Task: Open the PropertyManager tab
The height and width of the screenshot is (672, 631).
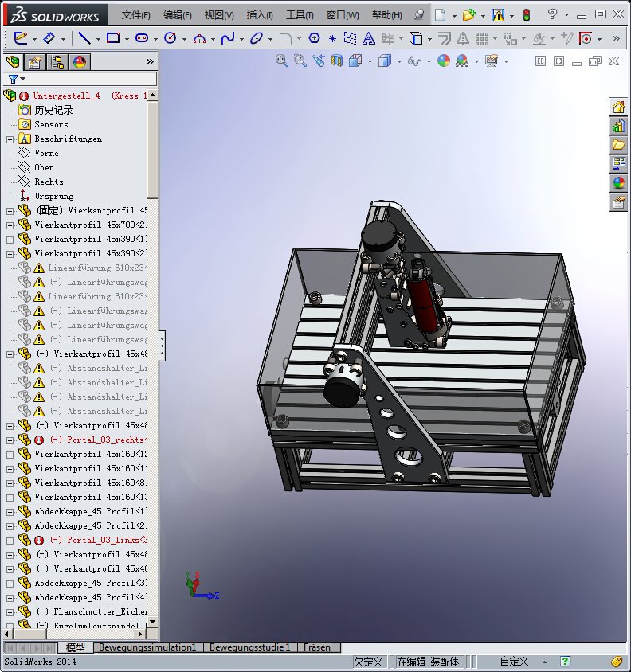Action: pyautogui.click(x=35, y=62)
